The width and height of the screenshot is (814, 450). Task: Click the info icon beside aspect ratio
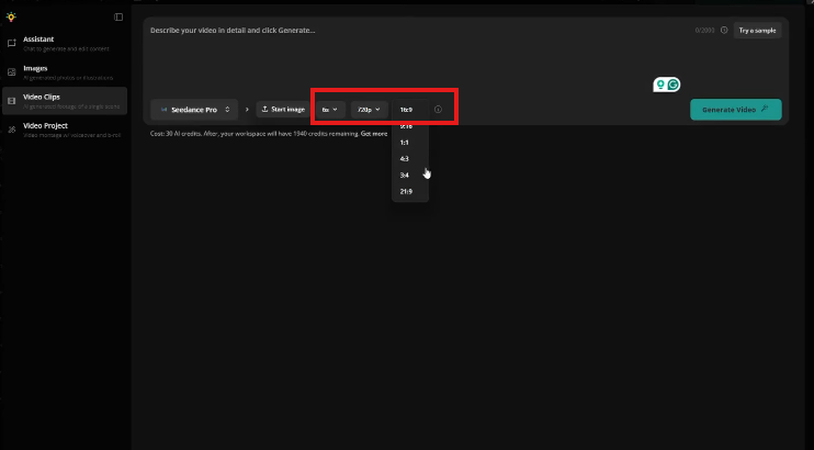[438, 110]
